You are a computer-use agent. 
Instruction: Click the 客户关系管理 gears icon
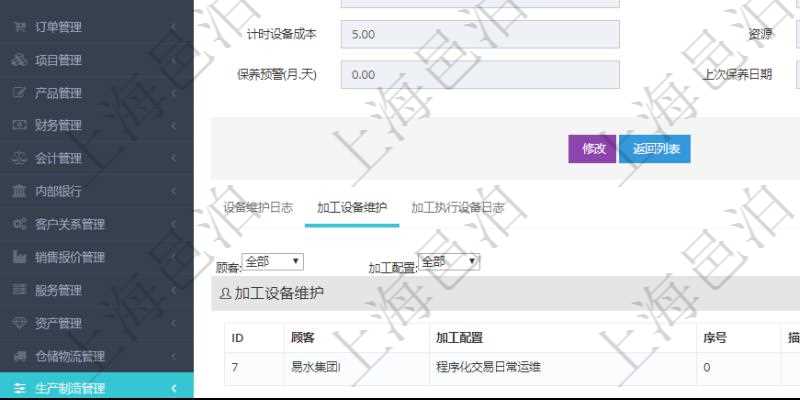(19, 224)
